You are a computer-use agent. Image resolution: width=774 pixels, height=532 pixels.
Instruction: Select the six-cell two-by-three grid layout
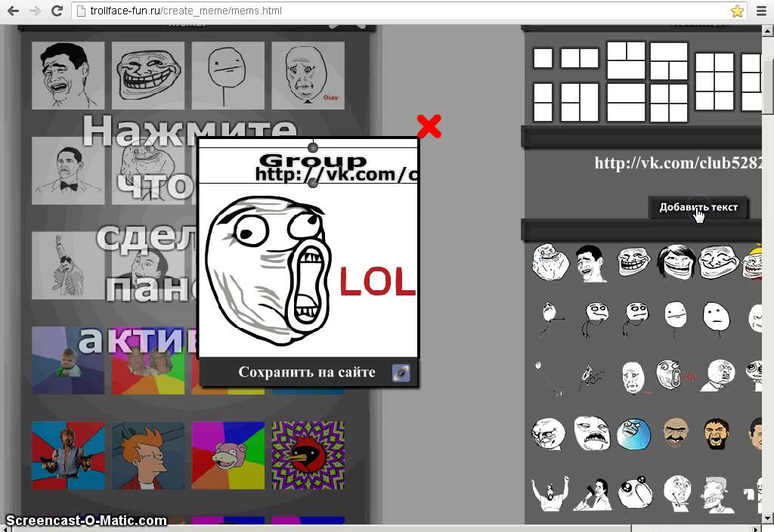(x=714, y=82)
